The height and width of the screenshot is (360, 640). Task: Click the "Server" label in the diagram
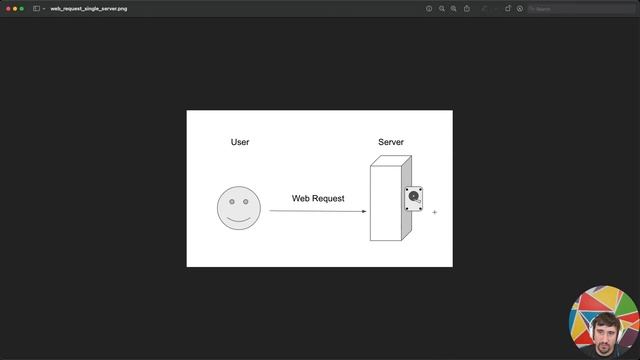point(391,142)
